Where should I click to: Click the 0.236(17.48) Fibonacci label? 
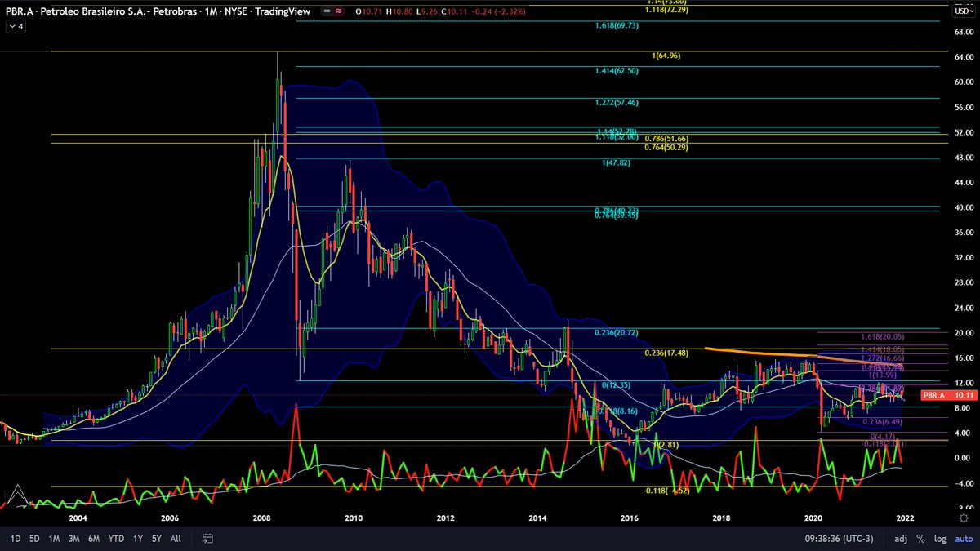668,353
